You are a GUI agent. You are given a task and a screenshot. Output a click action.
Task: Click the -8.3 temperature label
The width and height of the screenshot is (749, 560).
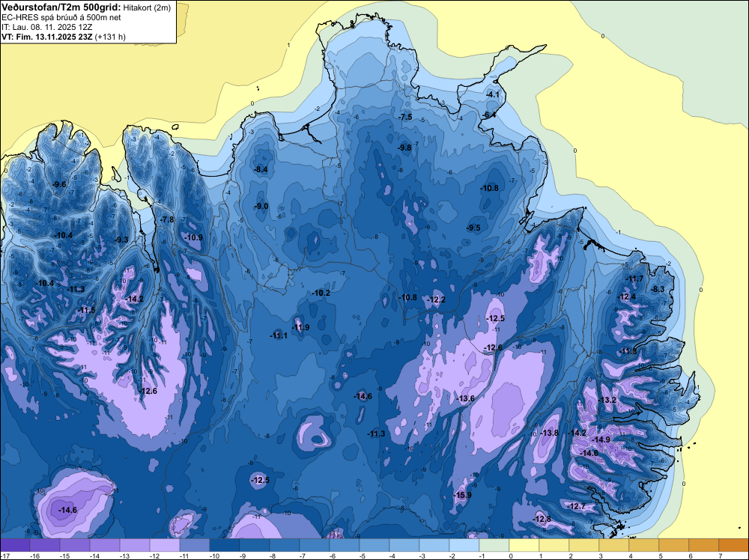pyautogui.click(x=658, y=289)
